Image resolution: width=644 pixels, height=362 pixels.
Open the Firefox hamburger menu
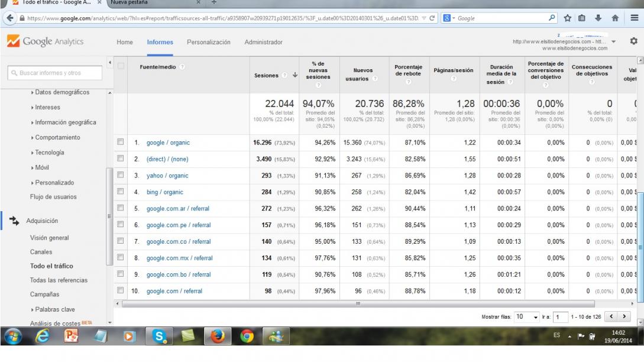point(634,18)
